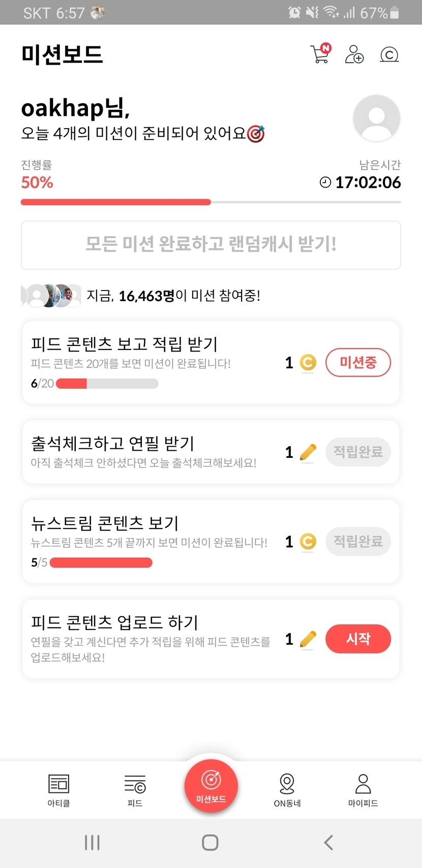Open the cash coin icon in header
Viewport: 422px width, 868px height.
click(389, 54)
